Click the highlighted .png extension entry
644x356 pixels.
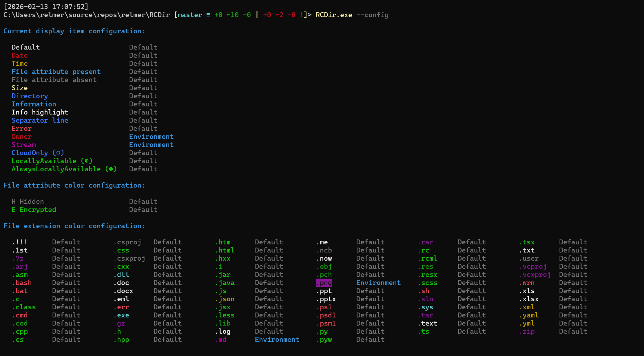click(324, 283)
